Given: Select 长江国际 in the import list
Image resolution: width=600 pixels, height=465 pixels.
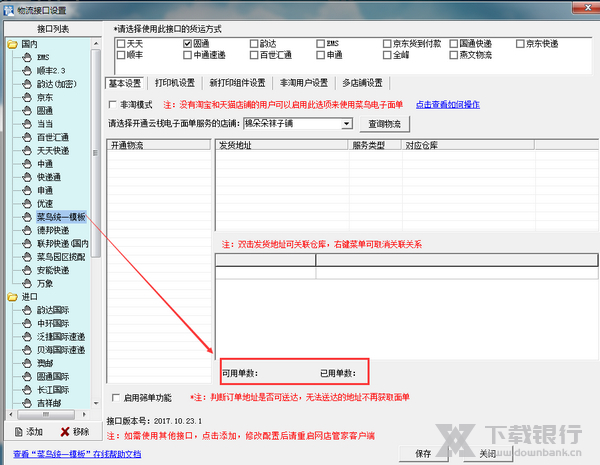Looking at the screenshot, I should (x=53, y=390).
